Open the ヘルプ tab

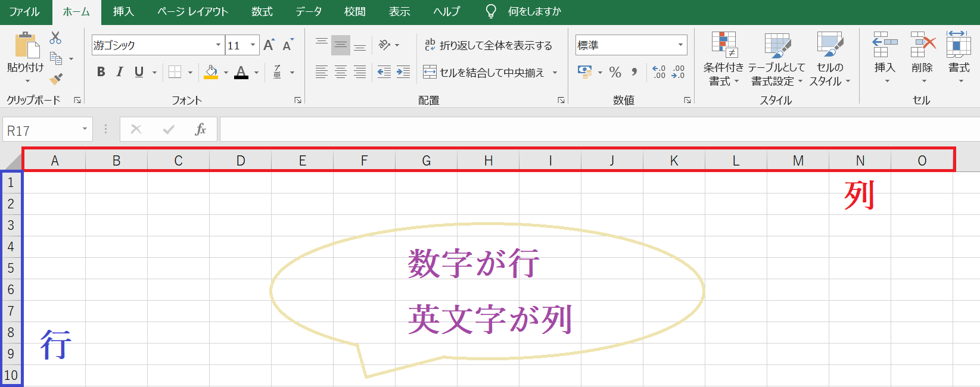[x=447, y=11]
